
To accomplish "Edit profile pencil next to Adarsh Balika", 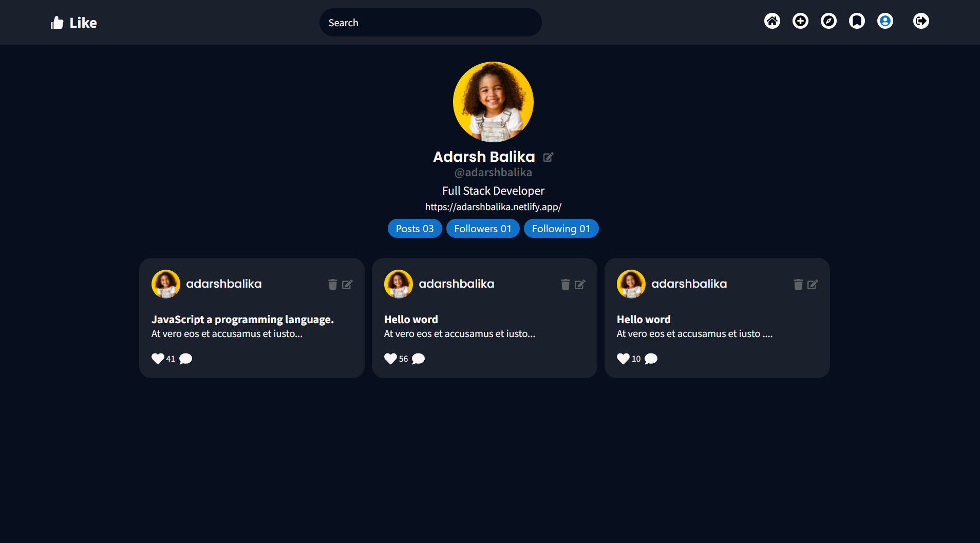I will (x=549, y=157).
